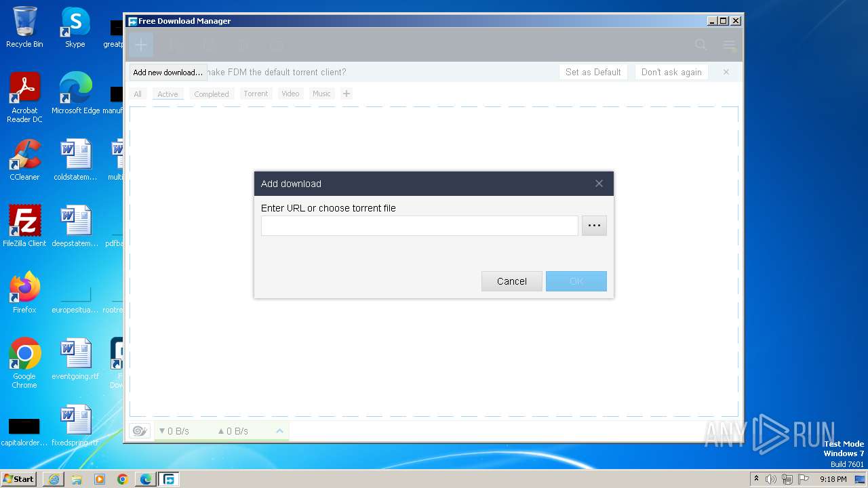Select the Torrent filter tab
868x488 pixels.
point(256,94)
